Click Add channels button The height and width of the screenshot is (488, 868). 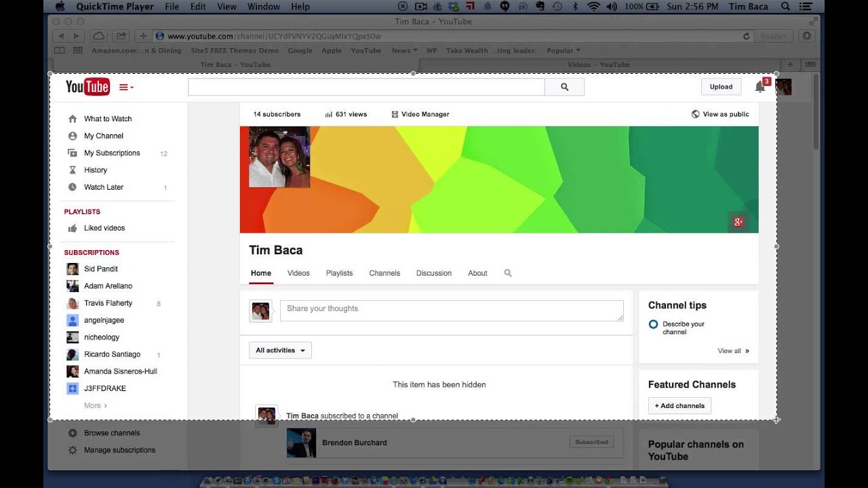679,406
